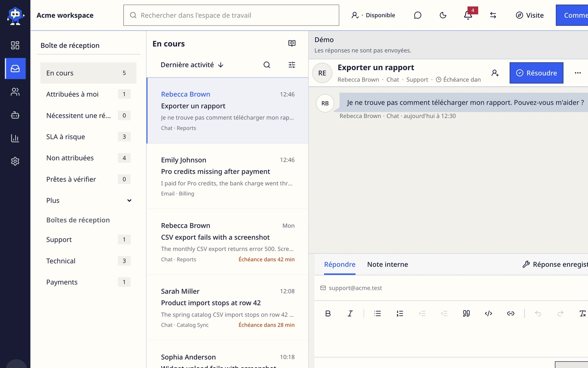Open the dashboard grid icon in sidebar
588x368 pixels.
[x=15, y=45]
